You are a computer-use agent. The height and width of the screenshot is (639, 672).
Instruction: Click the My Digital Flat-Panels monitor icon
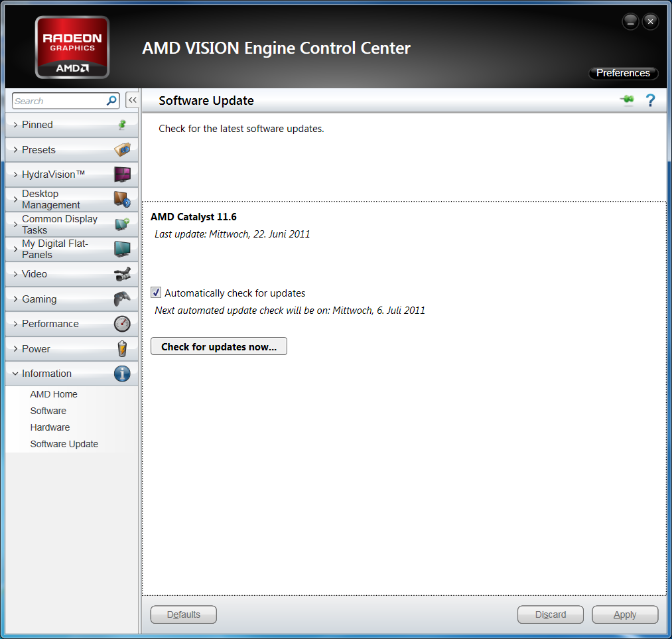pyautogui.click(x=122, y=249)
